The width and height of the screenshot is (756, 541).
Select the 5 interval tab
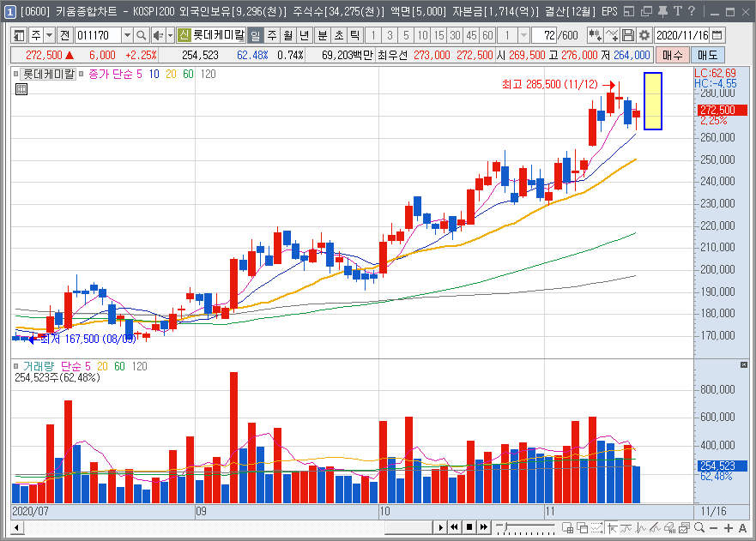point(407,35)
